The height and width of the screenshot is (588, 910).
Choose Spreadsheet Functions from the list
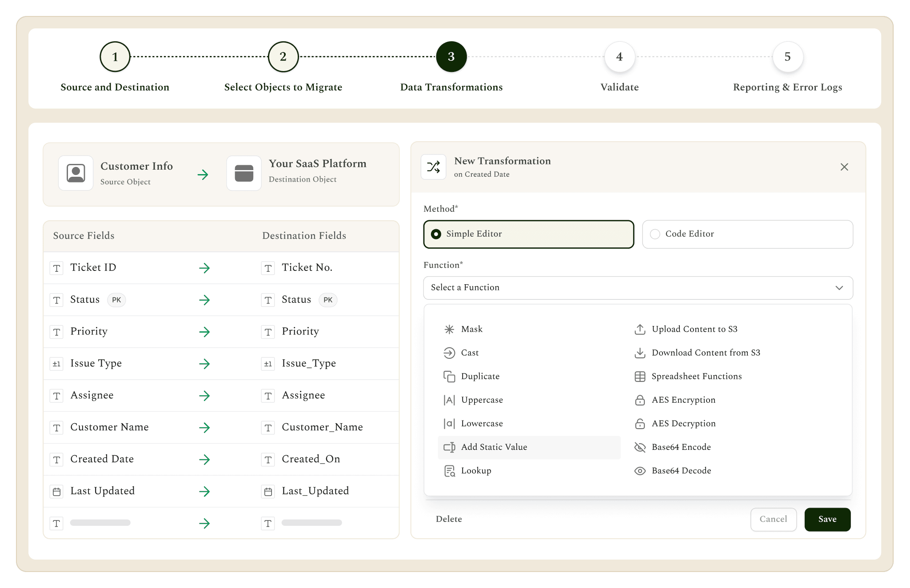tap(688, 376)
